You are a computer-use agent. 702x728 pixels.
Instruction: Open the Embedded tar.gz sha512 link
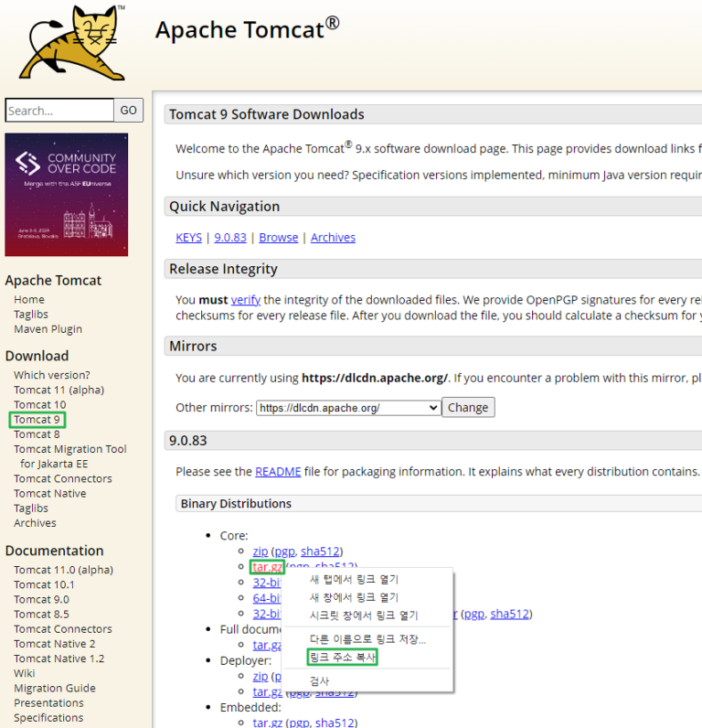click(x=335, y=723)
